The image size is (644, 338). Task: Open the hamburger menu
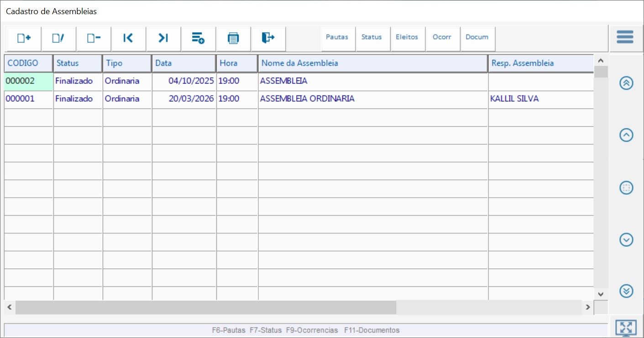coord(625,37)
